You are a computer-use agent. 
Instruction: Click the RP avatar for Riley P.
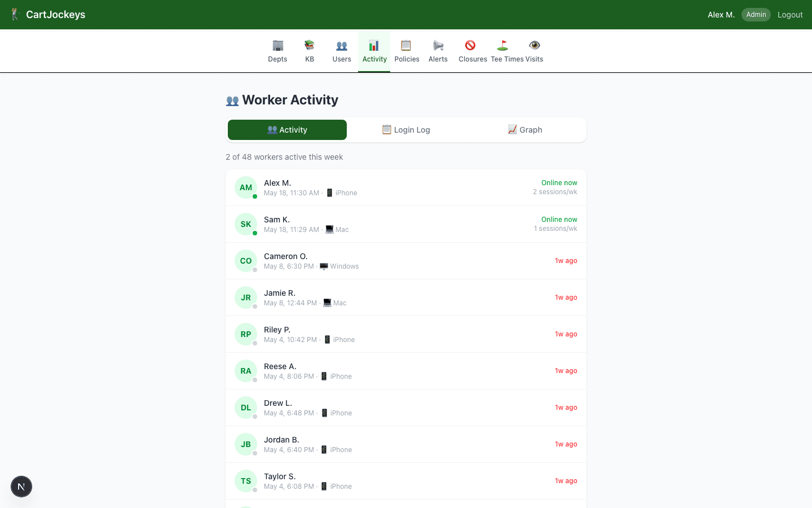[246, 334]
